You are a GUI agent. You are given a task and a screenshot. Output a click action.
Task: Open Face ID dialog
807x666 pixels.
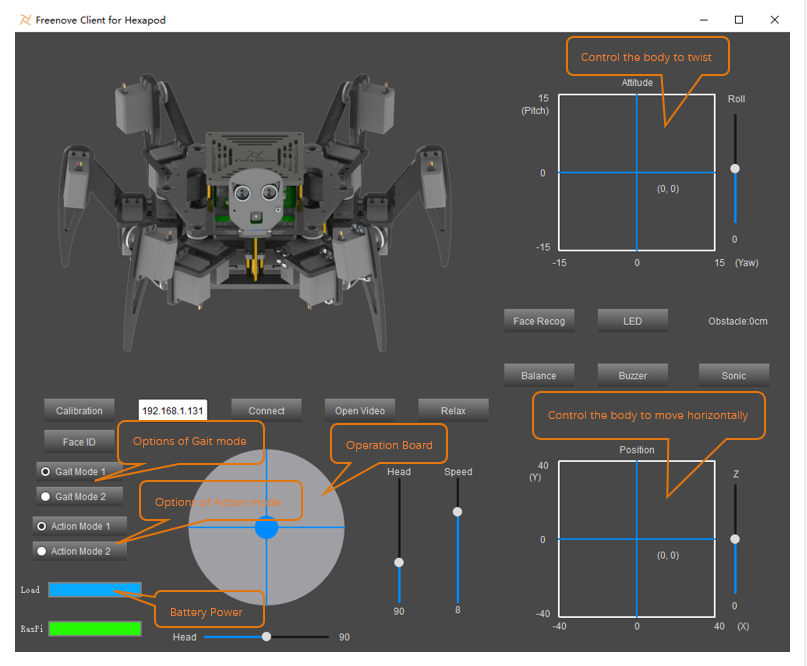[79, 442]
